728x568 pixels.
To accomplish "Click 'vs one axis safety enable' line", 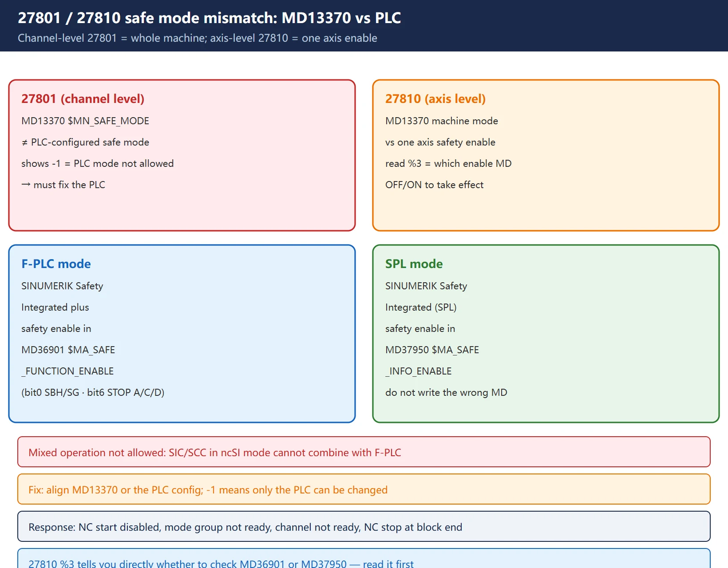I will (x=440, y=142).
